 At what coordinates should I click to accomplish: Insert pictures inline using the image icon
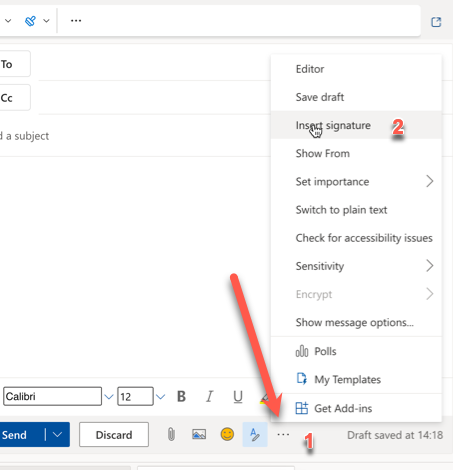(199, 434)
